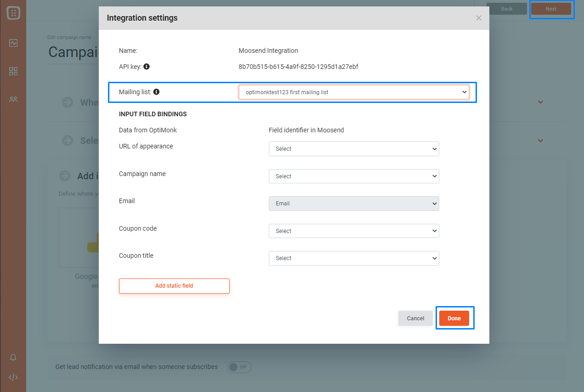Expand the second campaign section chevron
This screenshot has height=392, width=584.
click(x=540, y=141)
